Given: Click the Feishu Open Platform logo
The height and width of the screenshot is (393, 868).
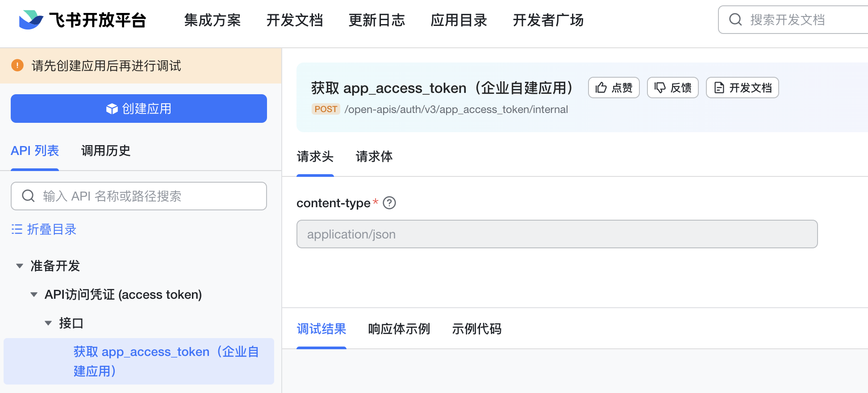Looking at the screenshot, I should [83, 20].
